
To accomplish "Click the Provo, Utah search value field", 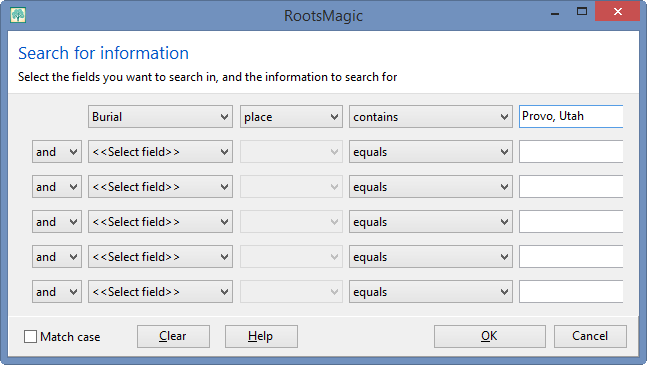I will (x=571, y=116).
